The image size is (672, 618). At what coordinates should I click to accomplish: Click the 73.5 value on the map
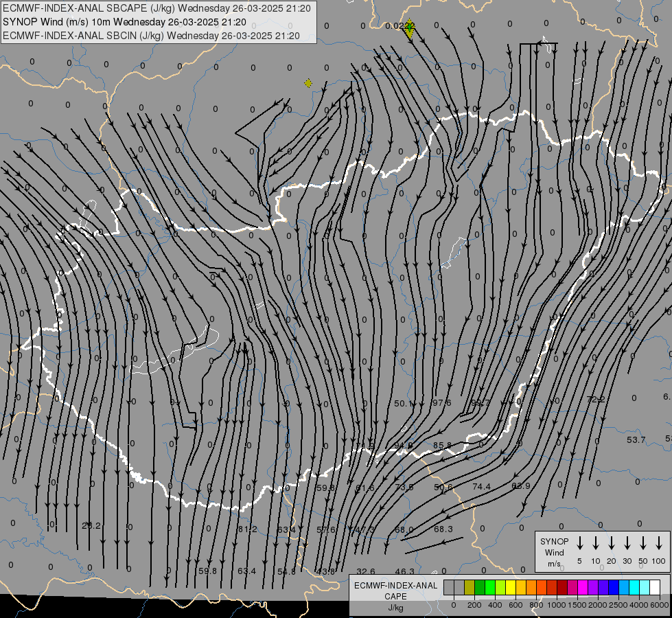click(404, 487)
